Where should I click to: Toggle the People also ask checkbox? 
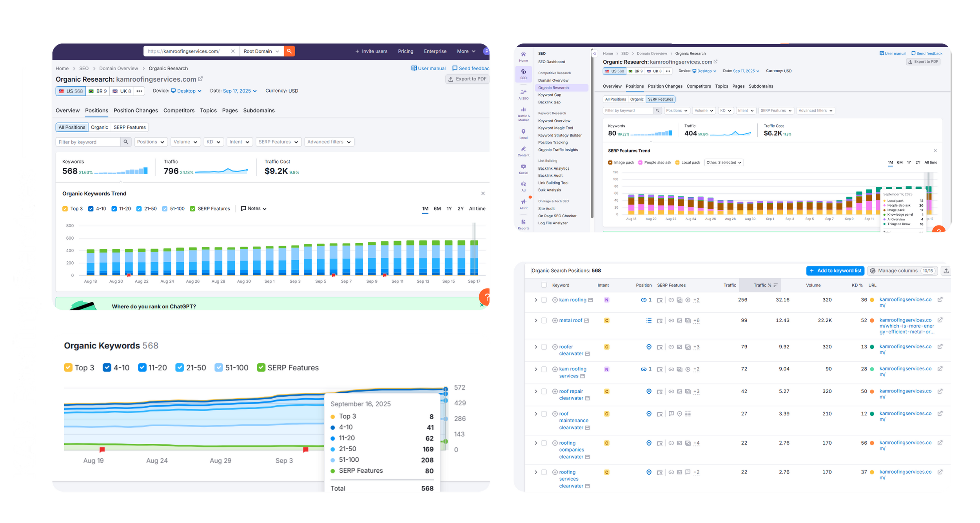[x=640, y=162]
